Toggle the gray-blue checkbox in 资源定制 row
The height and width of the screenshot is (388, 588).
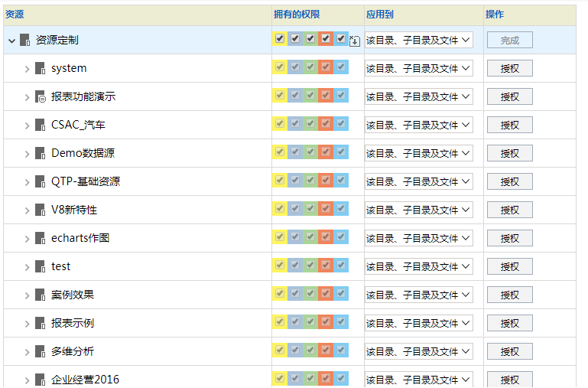coord(295,38)
